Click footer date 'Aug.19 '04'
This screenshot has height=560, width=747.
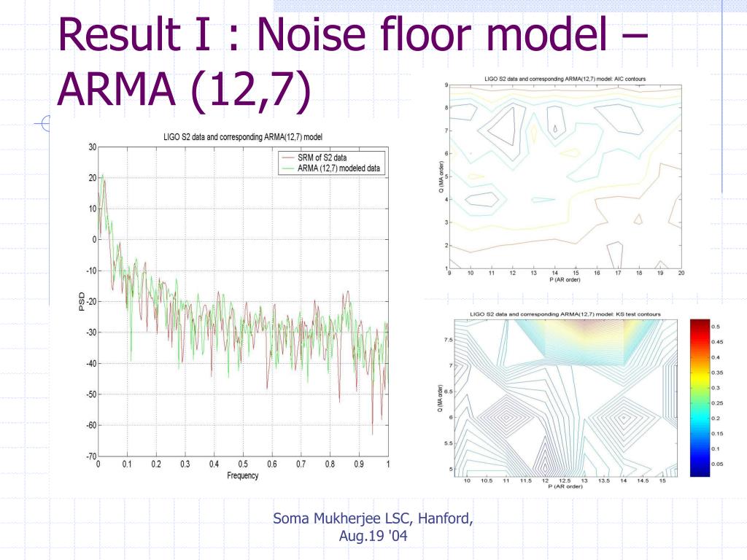[373, 536]
